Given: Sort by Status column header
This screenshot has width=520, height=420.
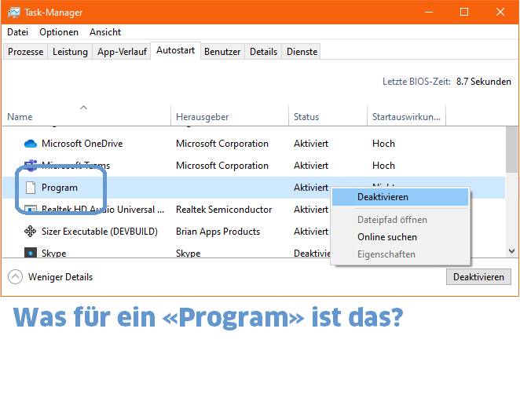Looking at the screenshot, I should [x=306, y=117].
